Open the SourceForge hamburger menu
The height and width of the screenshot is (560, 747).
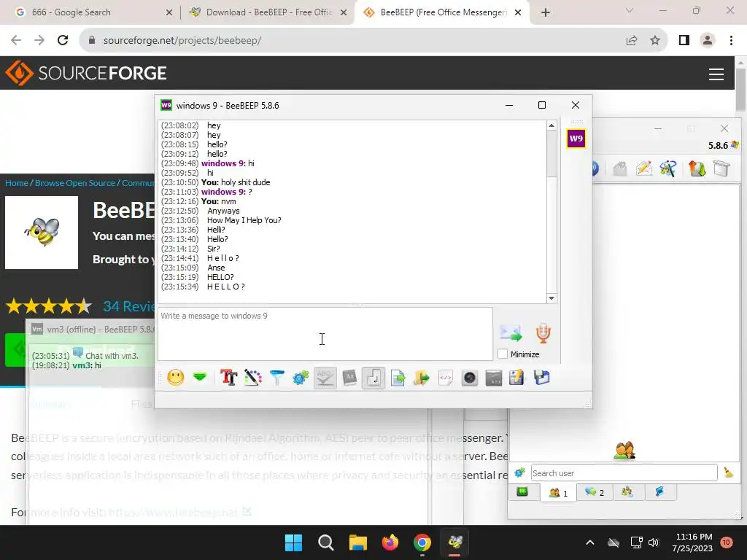coord(716,74)
